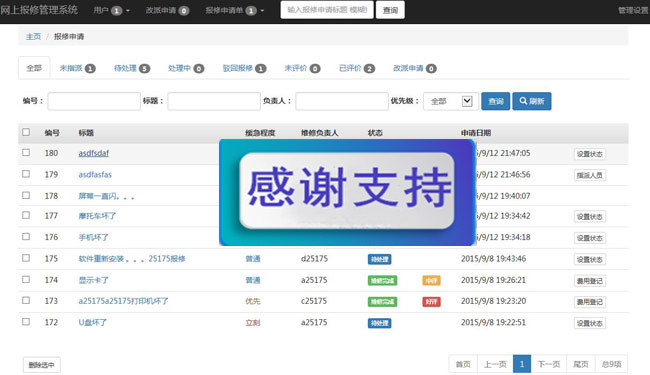Open request U盘坏了
Screen dimensions: 650x375
(92, 322)
